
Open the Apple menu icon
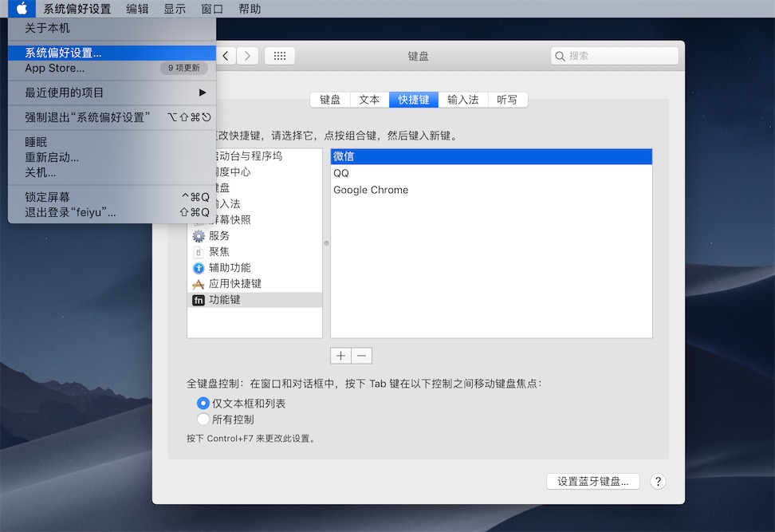[22, 9]
